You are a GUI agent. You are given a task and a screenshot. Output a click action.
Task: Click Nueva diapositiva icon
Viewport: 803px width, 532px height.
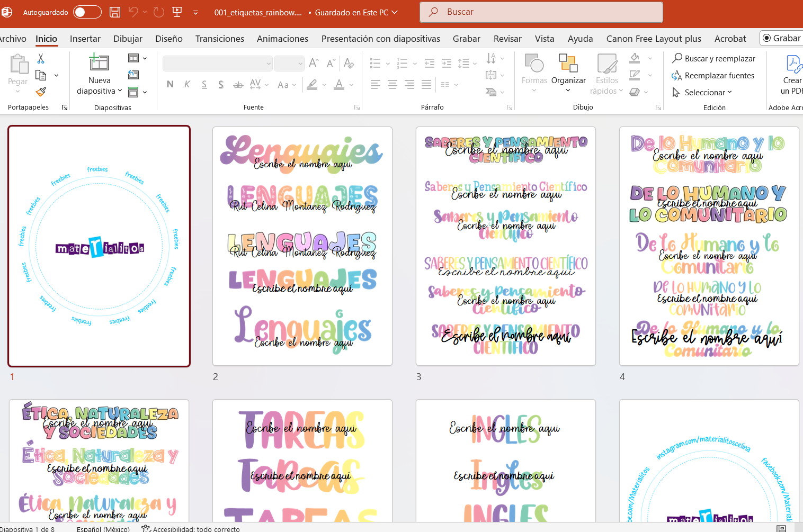tap(99, 63)
